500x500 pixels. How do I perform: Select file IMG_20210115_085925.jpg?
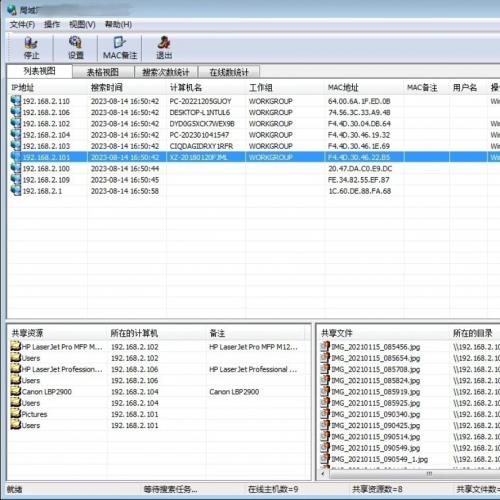376,403
